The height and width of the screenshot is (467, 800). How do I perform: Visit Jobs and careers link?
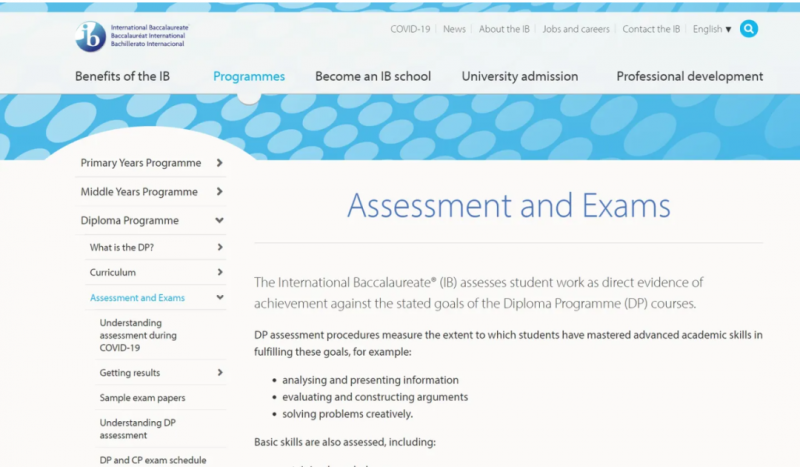coord(576,29)
